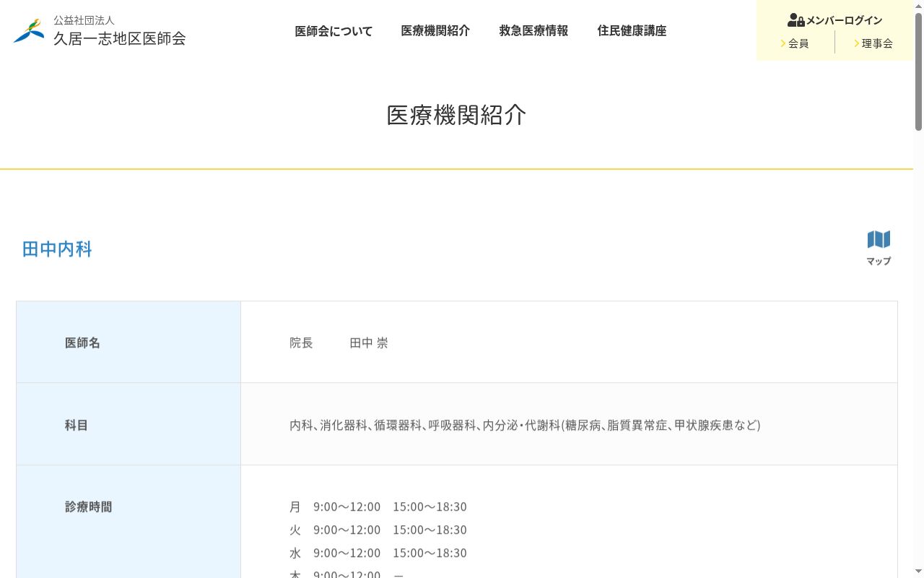
Task: Click the 院長 text
Action: point(301,342)
